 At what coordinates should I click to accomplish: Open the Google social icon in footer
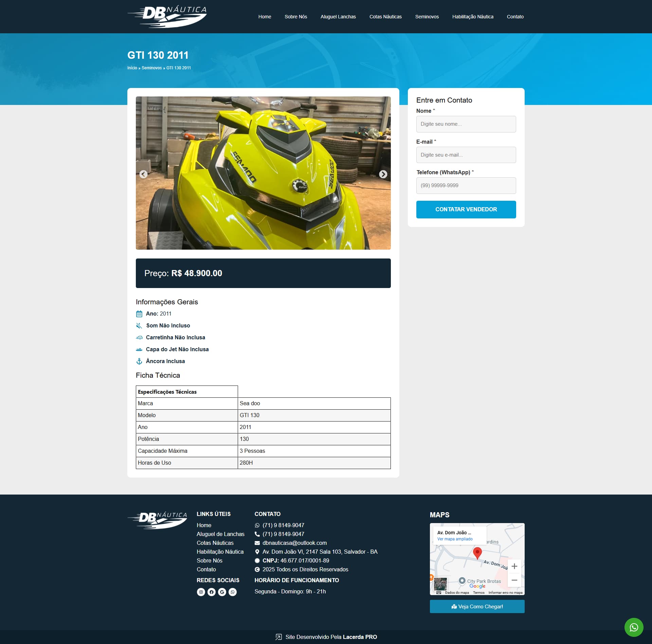(x=222, y=592)
